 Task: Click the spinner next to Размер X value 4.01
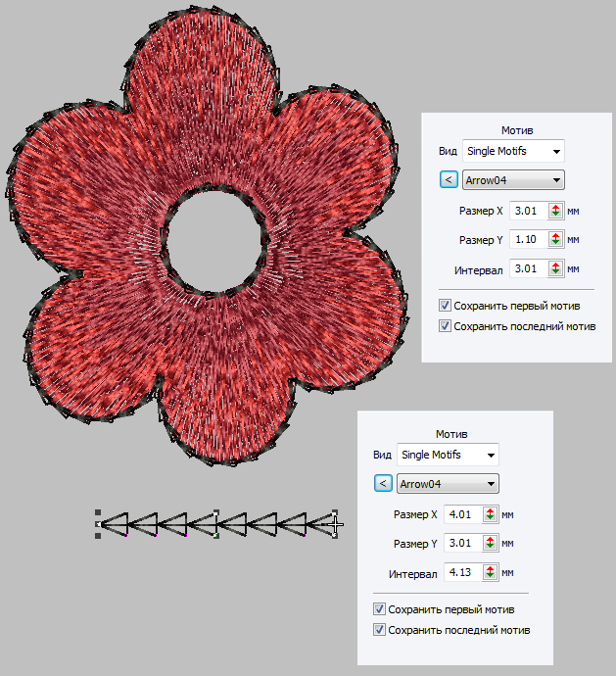490,513
